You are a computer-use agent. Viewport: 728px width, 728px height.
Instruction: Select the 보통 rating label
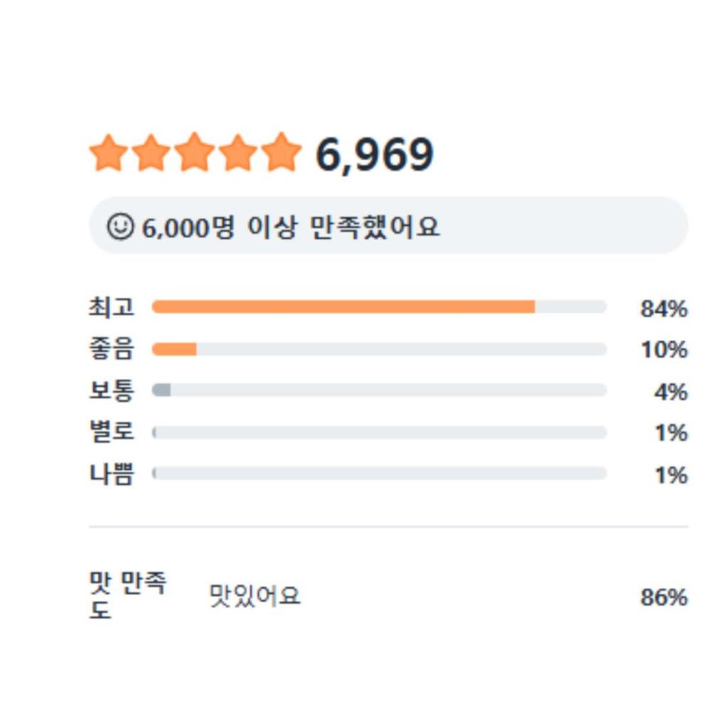pyautogui.click(x=112, y=390)
